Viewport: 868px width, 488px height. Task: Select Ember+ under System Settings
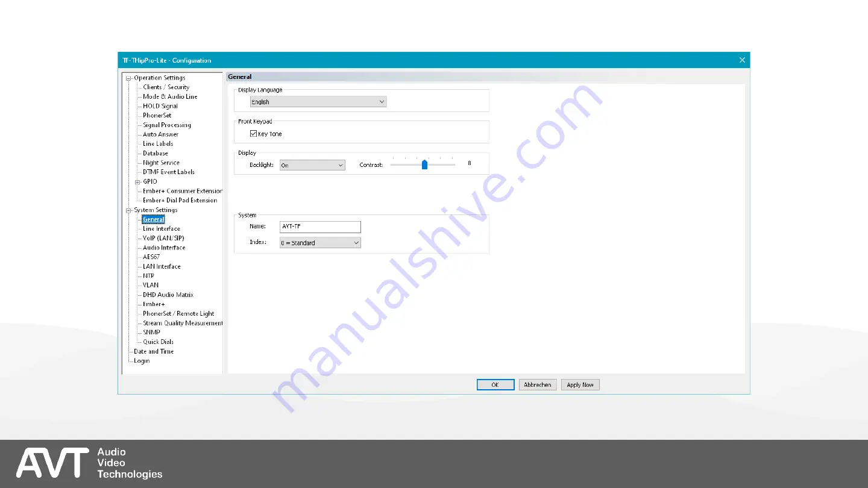(x=154, y=304)
